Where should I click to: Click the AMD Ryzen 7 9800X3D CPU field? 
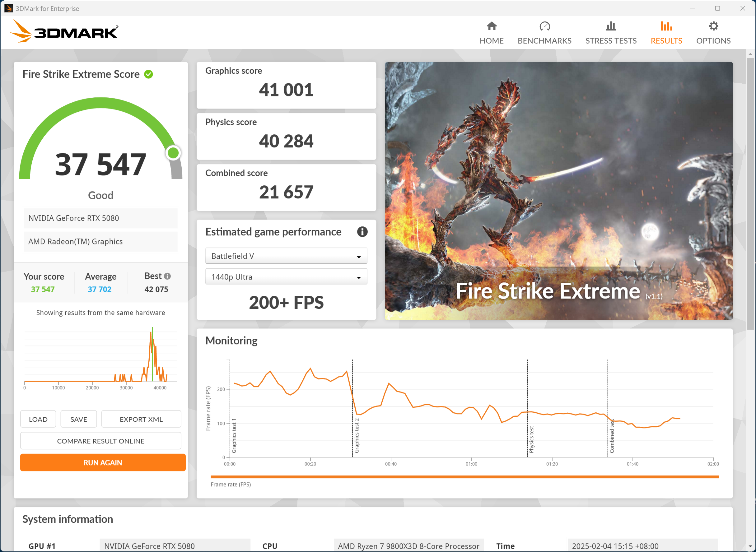click(408, 546)
